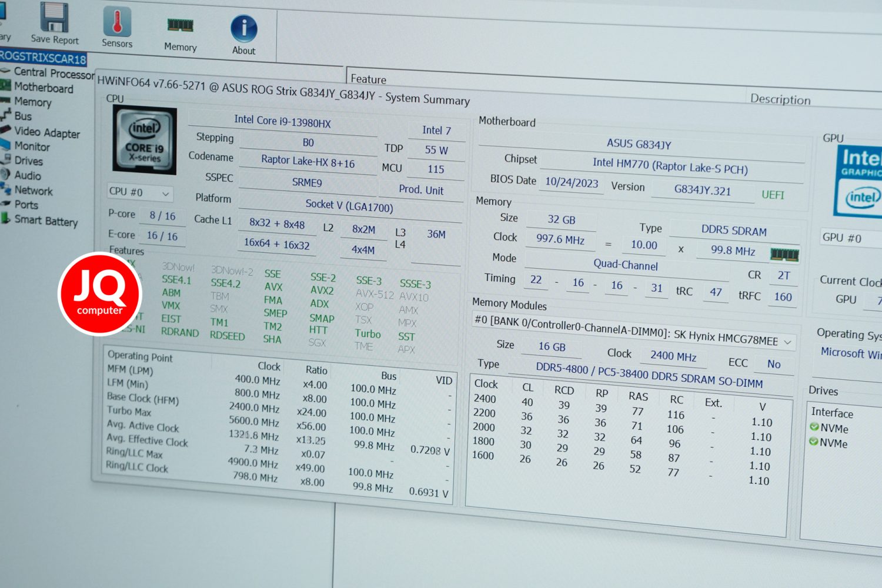Viewport: 882px width, 588px height.
Task: Click the SRME9 SSPEC value
Action: point(307,182)
